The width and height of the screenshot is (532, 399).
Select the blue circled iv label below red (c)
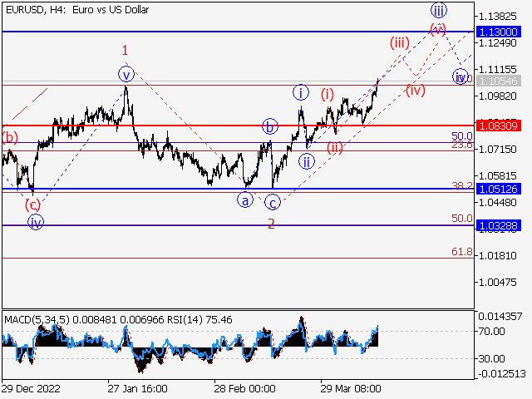click(36, 223)
